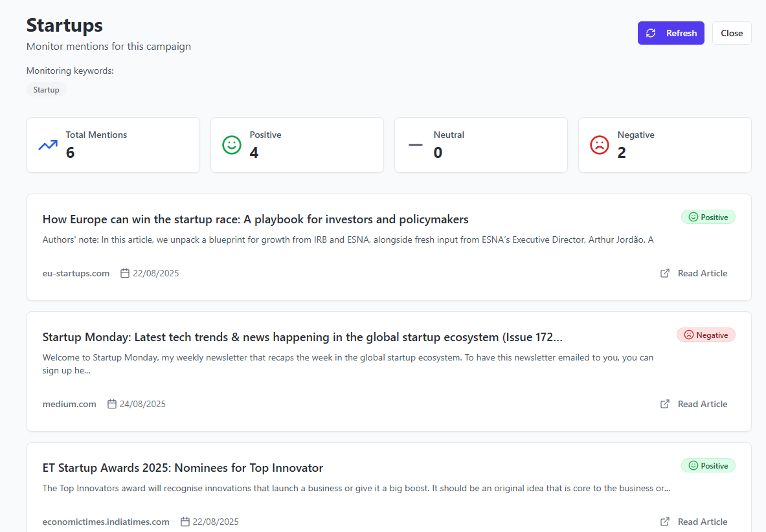
Task: Open the Total Mentions stat card
Action: [x=113, y=145]
